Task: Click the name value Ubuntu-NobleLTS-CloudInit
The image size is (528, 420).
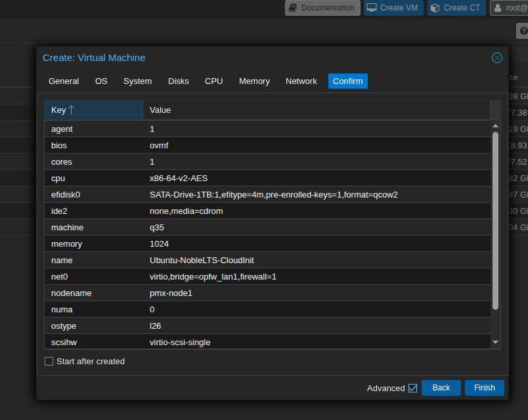Action: click(202, 261)
